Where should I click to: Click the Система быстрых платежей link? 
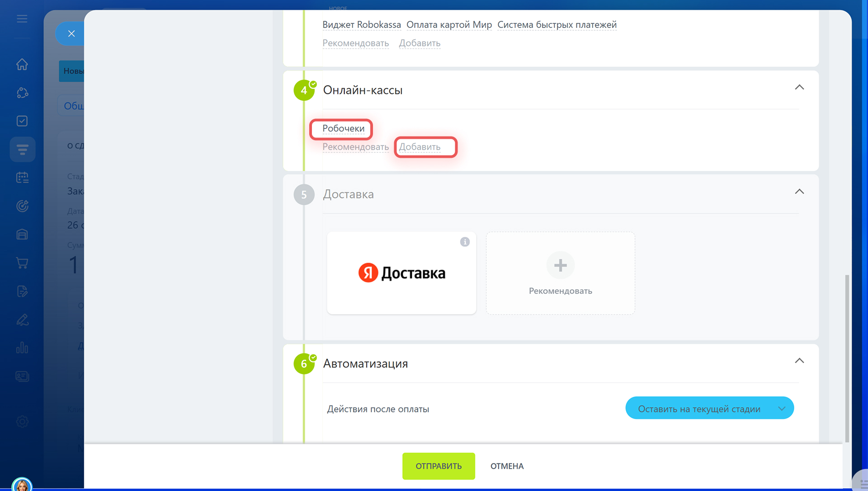coord(557,25)
